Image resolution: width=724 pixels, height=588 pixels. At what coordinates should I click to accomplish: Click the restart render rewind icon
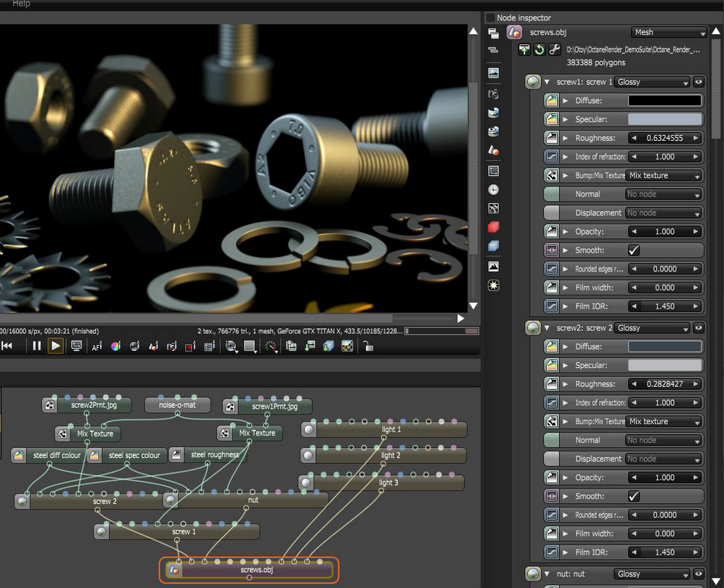7,346
